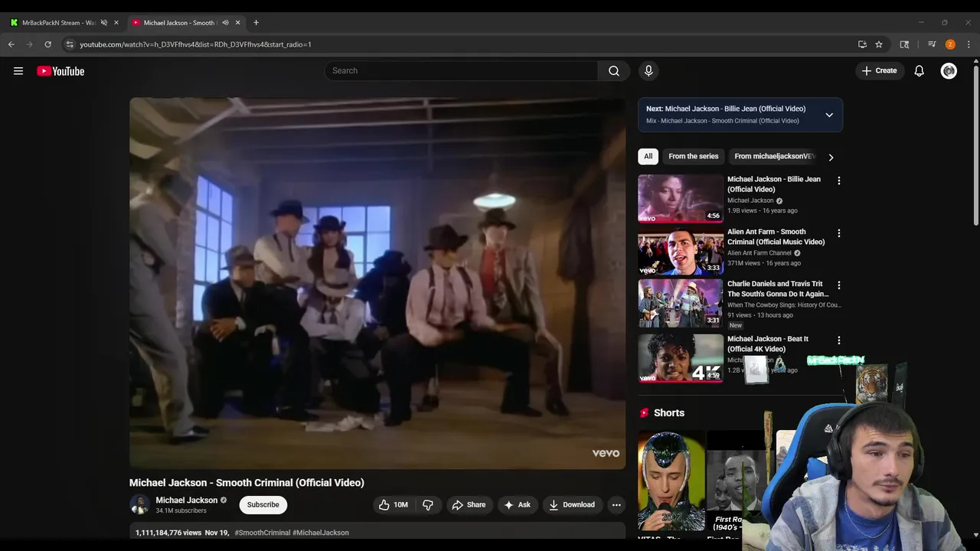The image size is (980, 551).
Task: Open Michael Jackson channel avatar
Action: tap(139, 504)
